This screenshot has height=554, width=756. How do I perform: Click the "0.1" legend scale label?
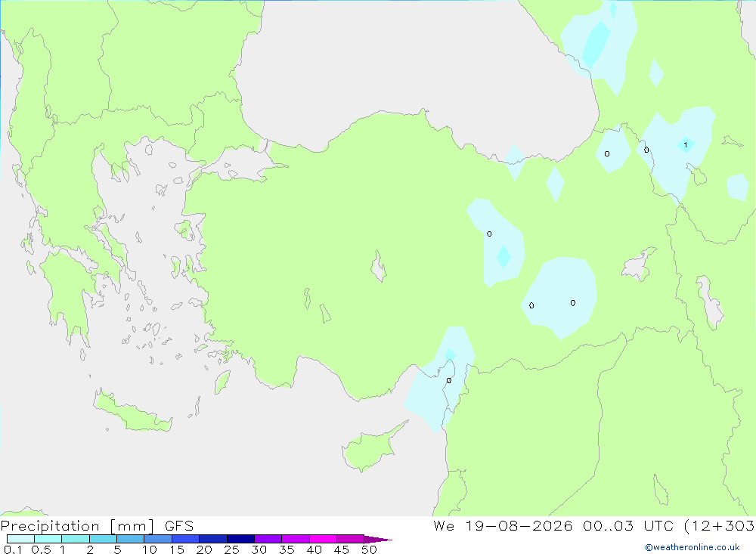tap(13, 549)
